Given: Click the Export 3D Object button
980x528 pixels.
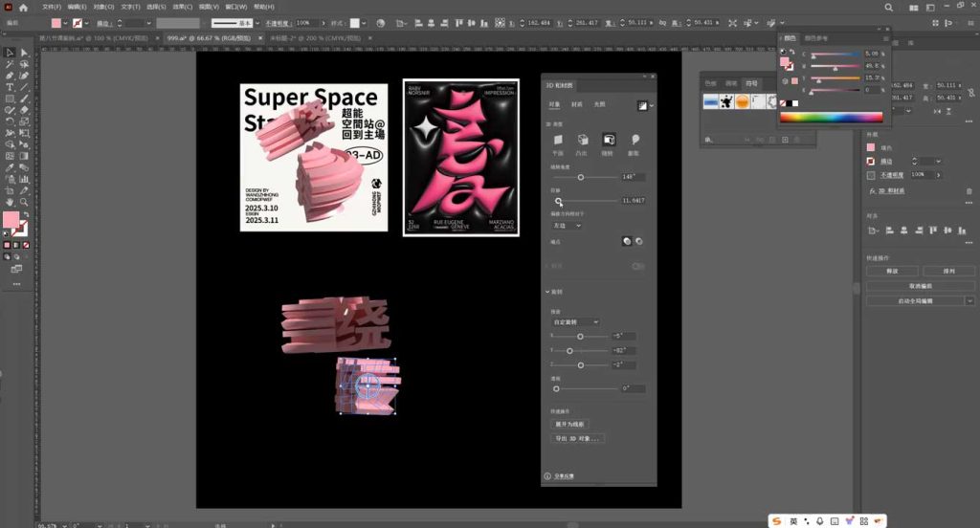Looking at the screenshot, I should [577, 439].
